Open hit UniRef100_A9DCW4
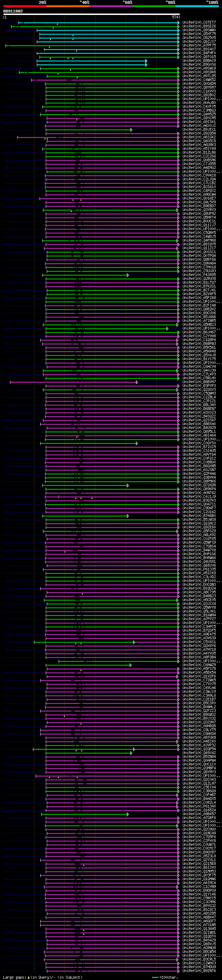The height and width of the screenshot is (980, 222). 199,194
